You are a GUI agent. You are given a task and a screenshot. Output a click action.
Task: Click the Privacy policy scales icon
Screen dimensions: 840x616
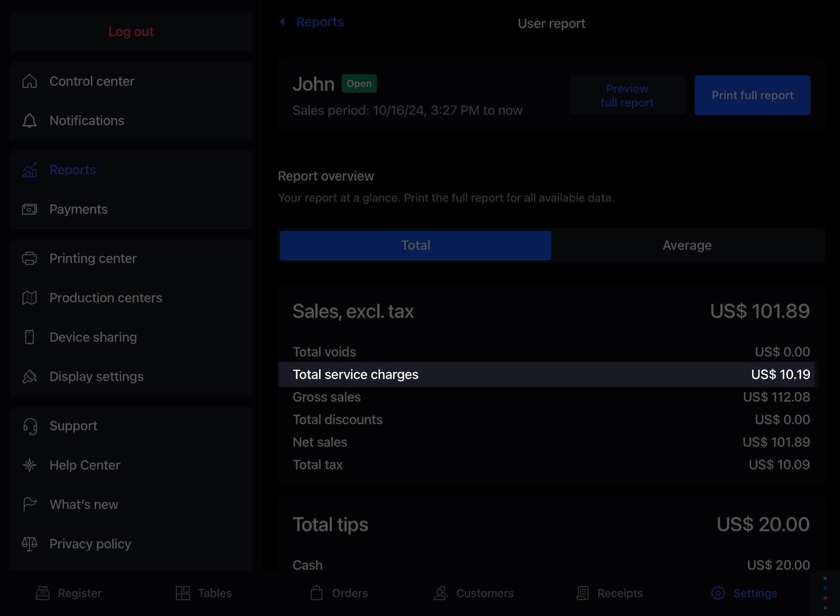(x=30, y=544)
